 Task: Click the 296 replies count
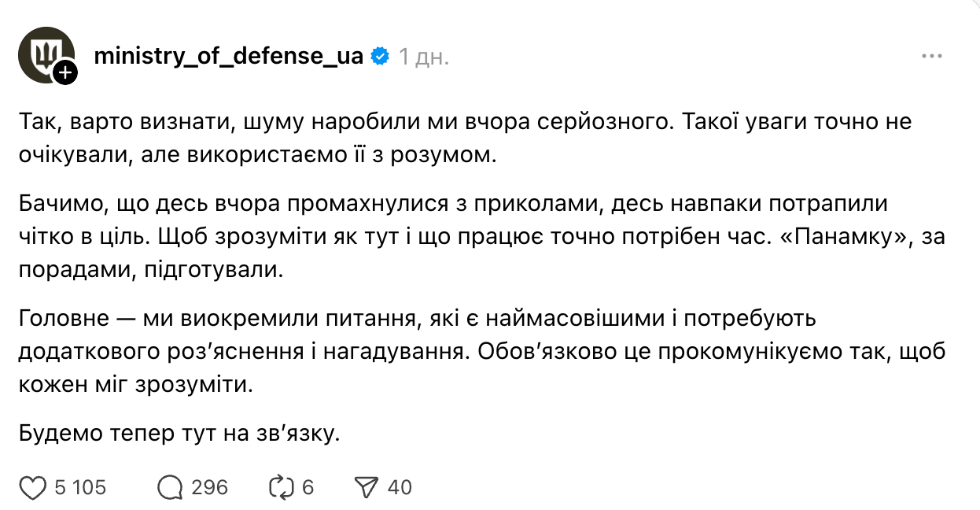[210, 488]
